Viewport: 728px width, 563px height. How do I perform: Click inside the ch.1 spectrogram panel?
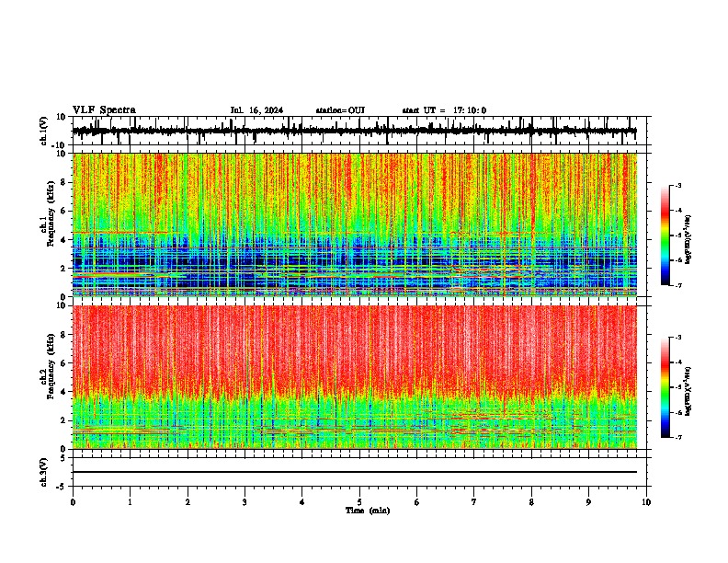pyautogui.click(x=354, y=224)
